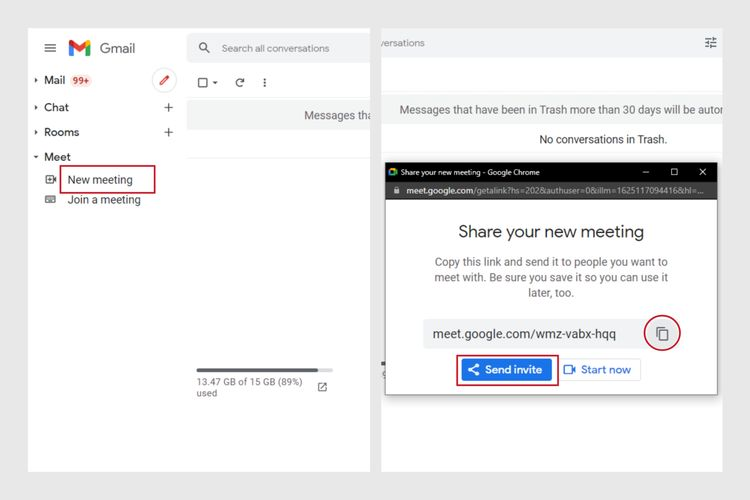This screenshot has width=750, height=500.
Task: Click the Gmail logo
Action: click(x=101, y=48)
